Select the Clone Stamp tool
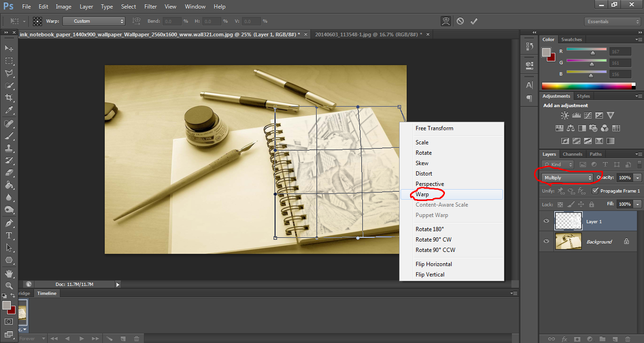 (9, 148)
